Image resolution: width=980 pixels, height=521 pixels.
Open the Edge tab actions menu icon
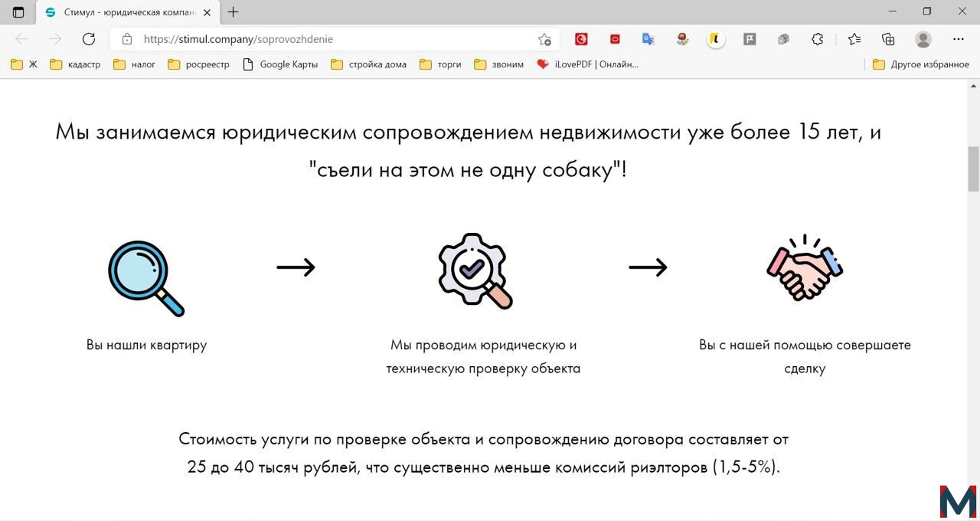(x=18, y=12)
